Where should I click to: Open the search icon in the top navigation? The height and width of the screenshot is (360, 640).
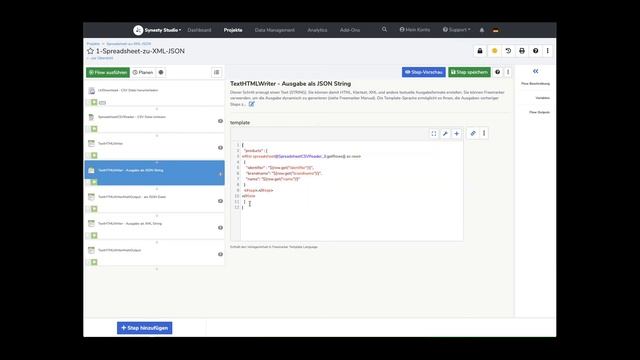click(x=384, y=29)
